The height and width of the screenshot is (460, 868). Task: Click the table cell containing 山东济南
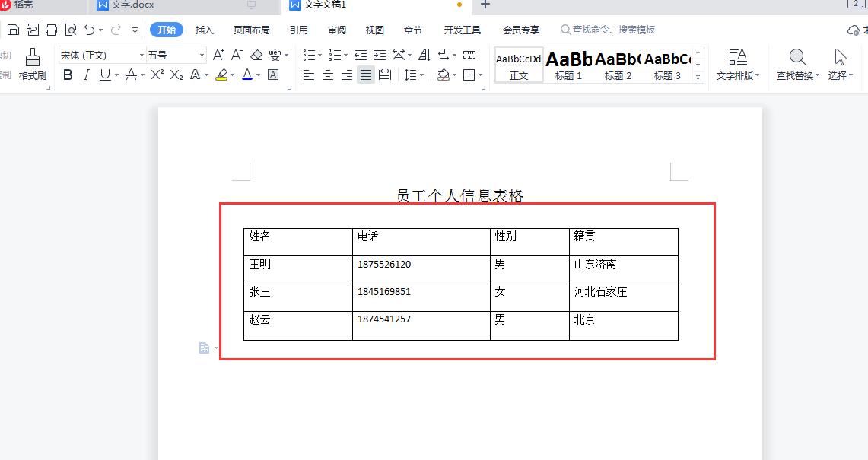click(x=623, y=270)
